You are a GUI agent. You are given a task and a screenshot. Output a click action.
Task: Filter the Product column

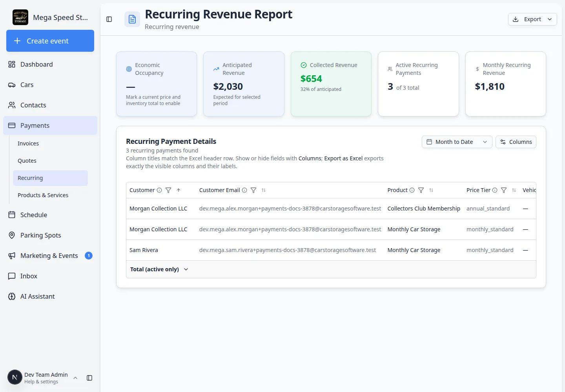421,190
